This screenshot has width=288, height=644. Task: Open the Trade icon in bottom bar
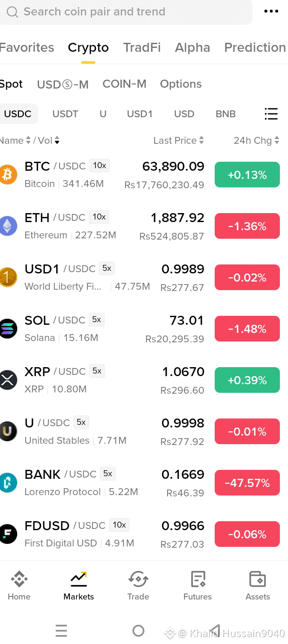pyautogui.click(x=138, y=585)
